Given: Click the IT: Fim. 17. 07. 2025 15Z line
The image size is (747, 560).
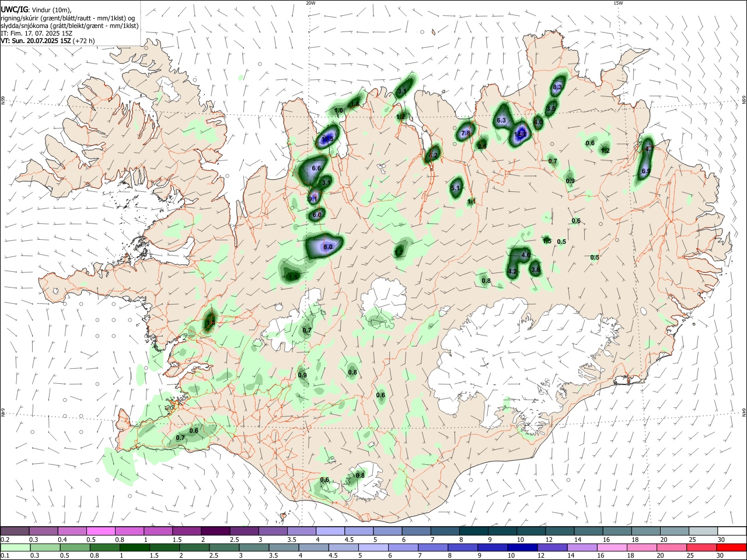Looking at the screenshot, I should (x=36, y=33).
